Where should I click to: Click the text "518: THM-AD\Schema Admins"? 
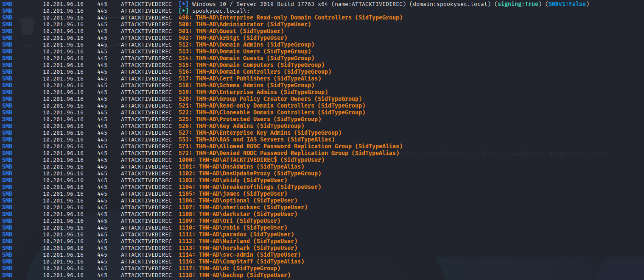pos(221,85)
